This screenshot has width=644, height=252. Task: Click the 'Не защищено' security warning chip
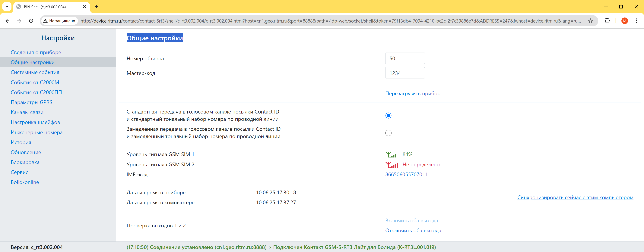[x=59, y=21]
